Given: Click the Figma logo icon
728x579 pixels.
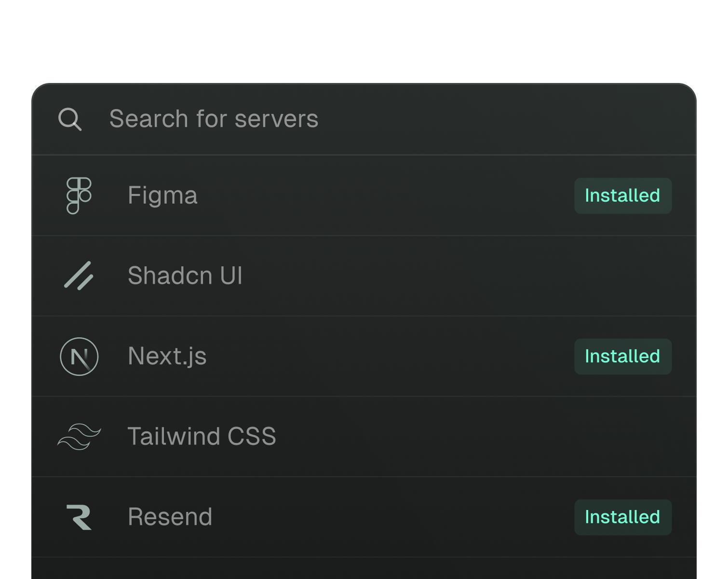Looking at the screenshot, I should tap(79, 195).
